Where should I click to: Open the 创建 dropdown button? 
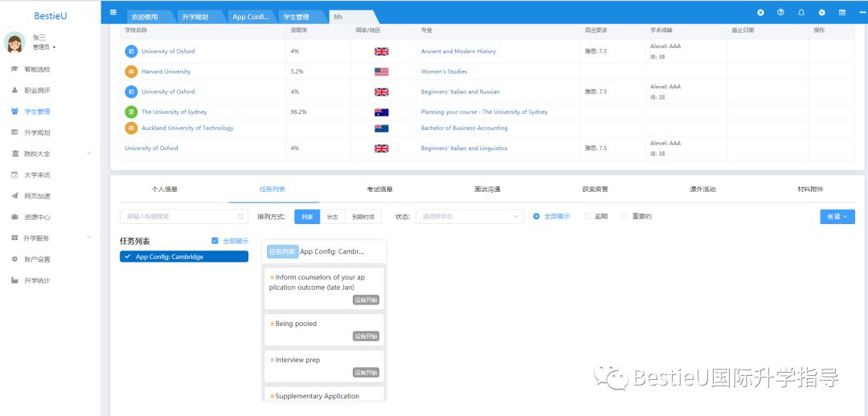coord(837,216)
